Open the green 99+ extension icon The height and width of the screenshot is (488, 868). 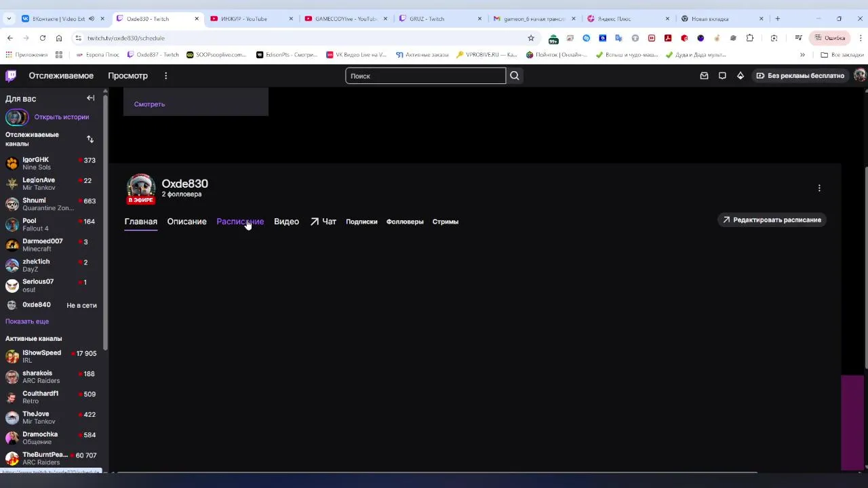click(x=554, y=39)
